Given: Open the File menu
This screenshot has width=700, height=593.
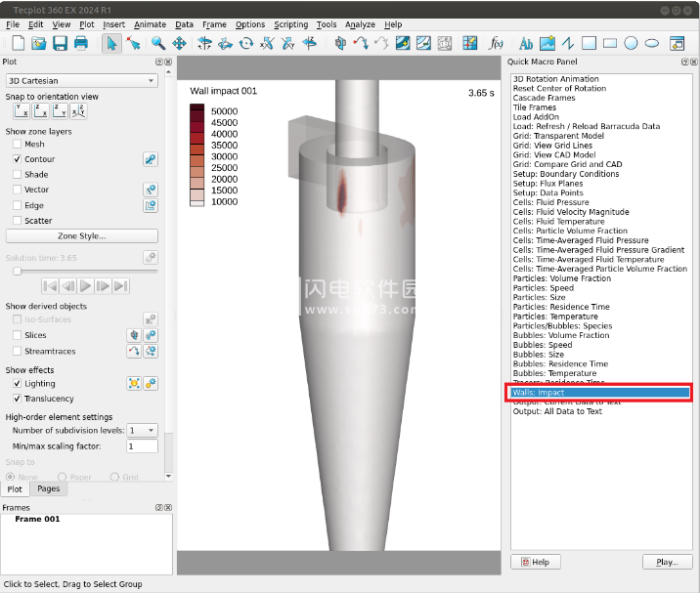Looking at the screenshot, I should tap(13, 24).
